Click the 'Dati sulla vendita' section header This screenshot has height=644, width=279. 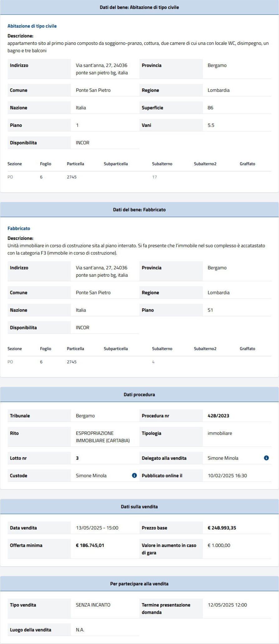[x=139, y=506]
